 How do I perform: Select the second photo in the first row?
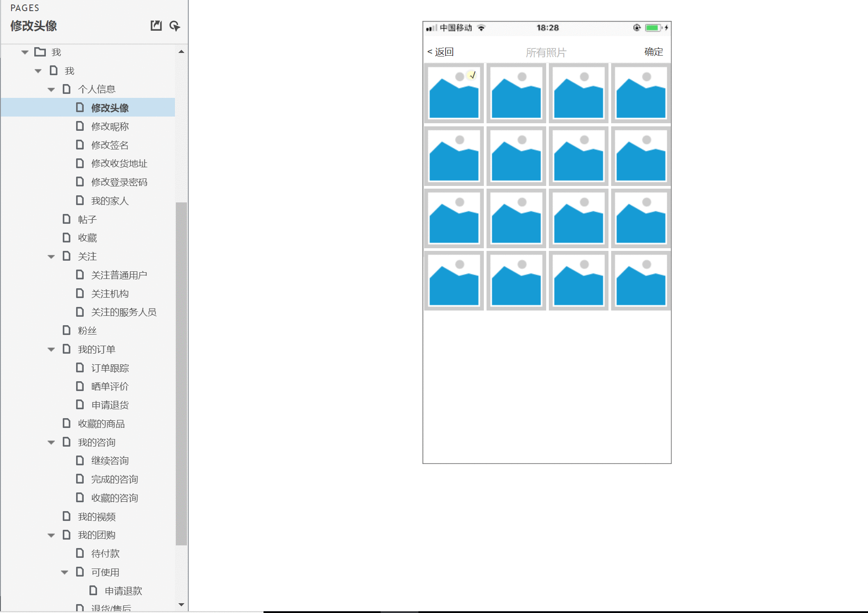coord(516,93)
